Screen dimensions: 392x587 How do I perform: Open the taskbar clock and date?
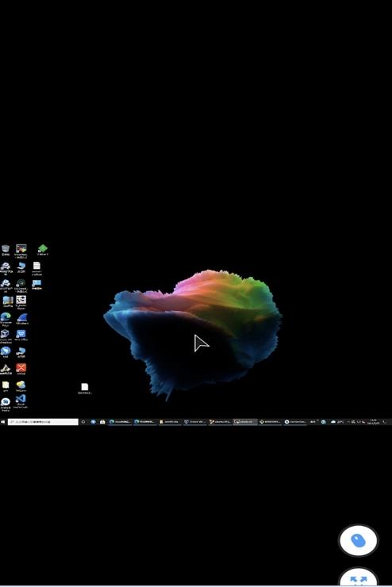(373, 422)
